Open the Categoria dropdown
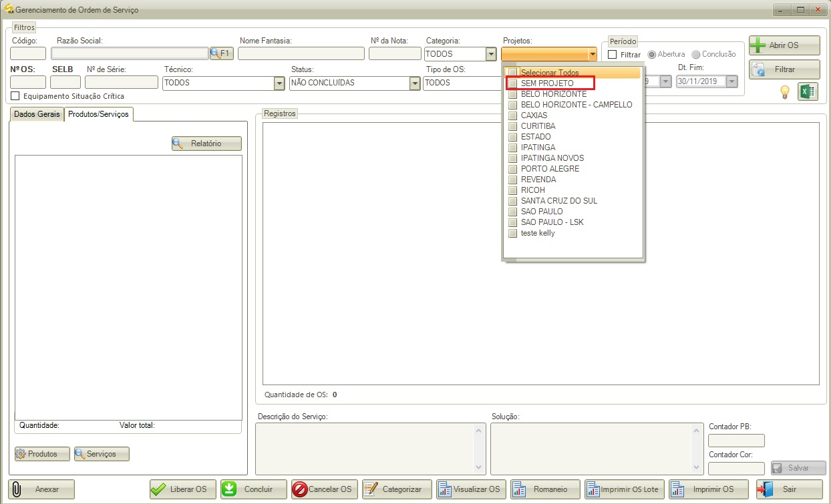 [491, 54]
